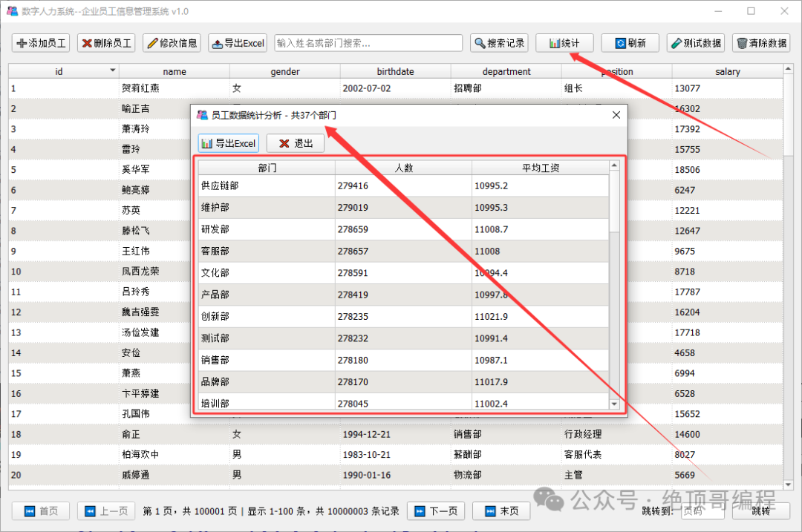Screen dimensions: 802x532
Task: Click 清除数据 clear data button
Action: pos(761,44)
